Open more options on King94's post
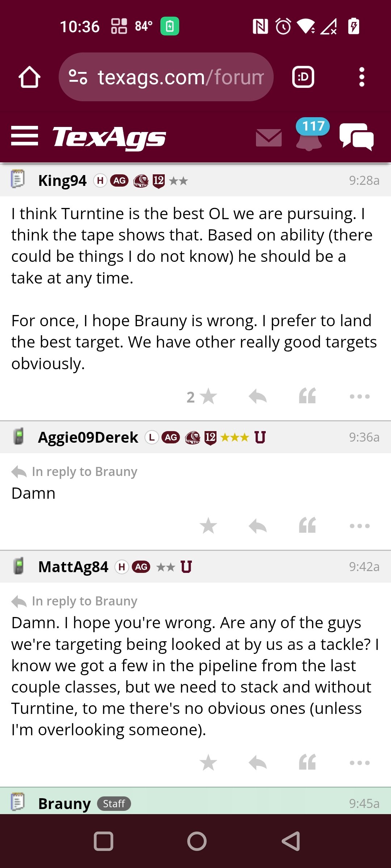391x868 pixels. pos(360,396)
